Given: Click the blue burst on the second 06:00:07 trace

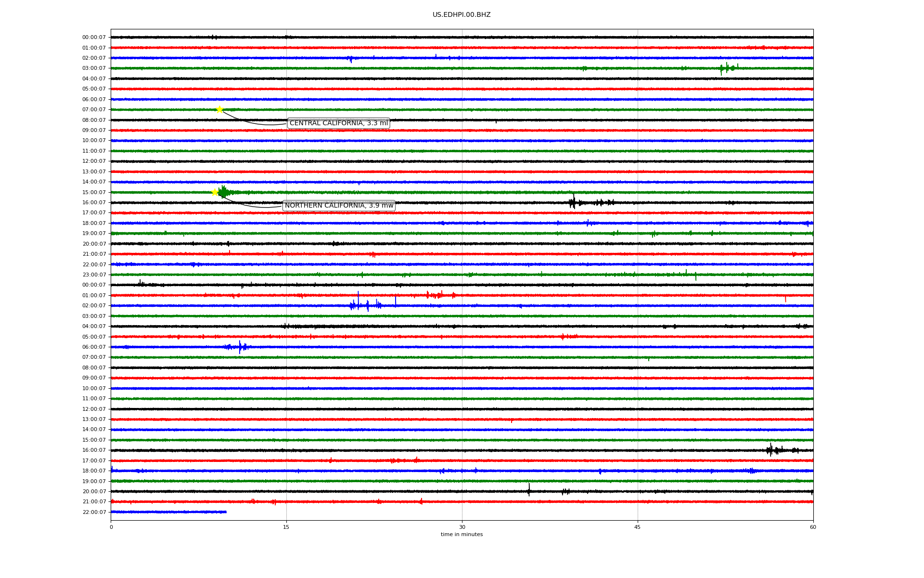Looking at the screenshot, I should pos(240,346).
